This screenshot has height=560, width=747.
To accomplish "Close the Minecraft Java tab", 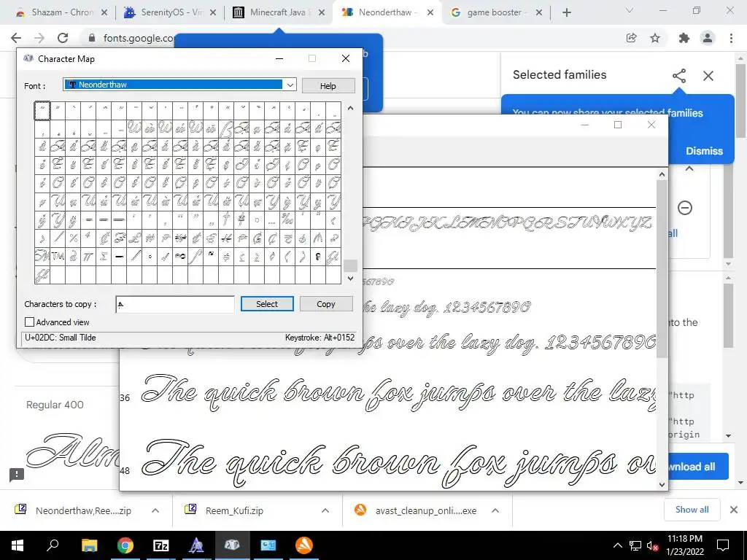I will [322, 12].
